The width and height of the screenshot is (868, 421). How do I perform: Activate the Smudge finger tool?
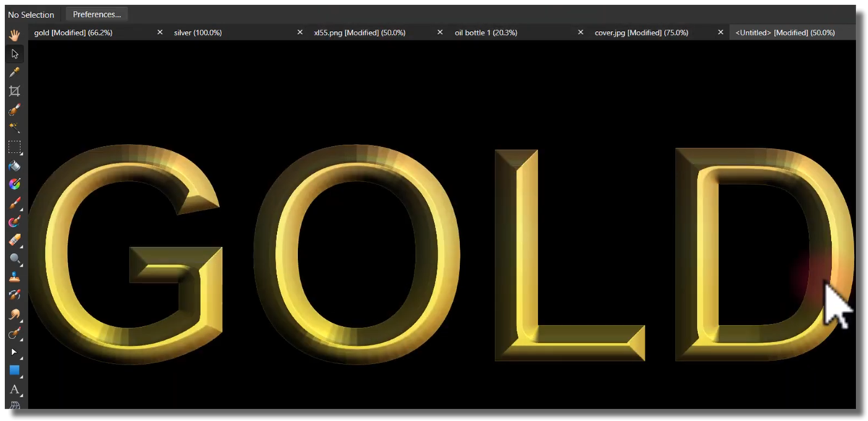pos(14,315)
